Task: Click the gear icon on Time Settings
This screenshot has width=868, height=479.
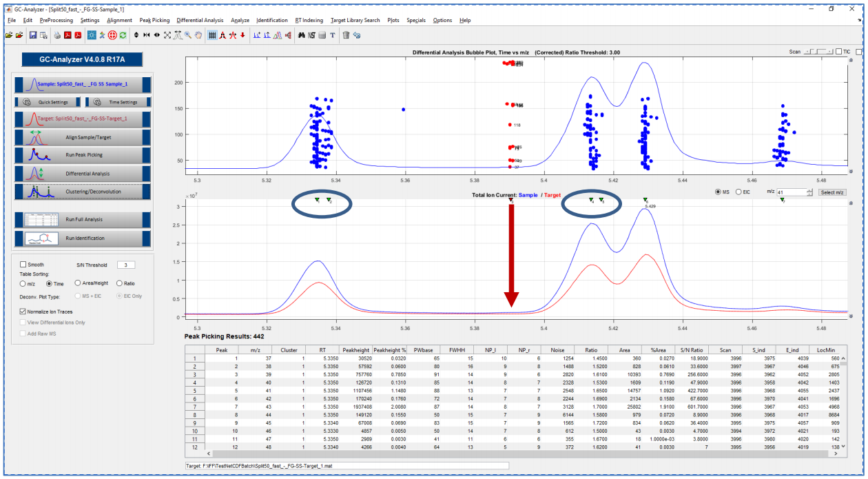Action: [97, 102]
